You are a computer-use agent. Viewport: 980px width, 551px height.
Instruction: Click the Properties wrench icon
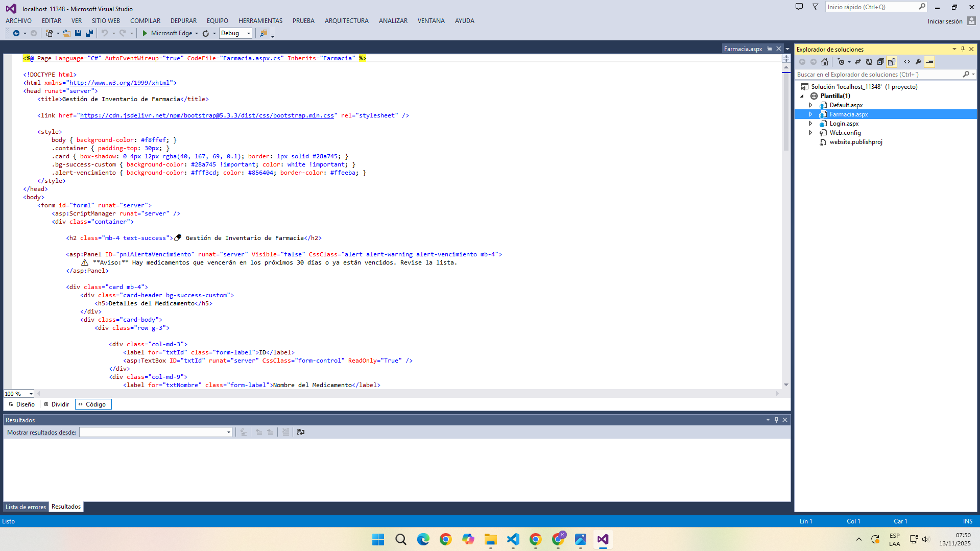coord(918,62)
